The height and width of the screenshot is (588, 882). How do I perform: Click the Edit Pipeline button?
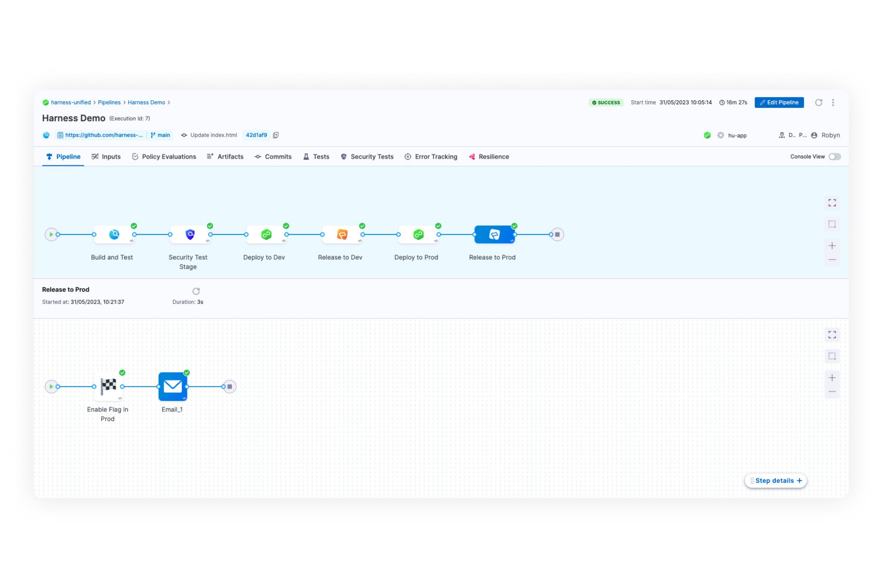point(779,102)
